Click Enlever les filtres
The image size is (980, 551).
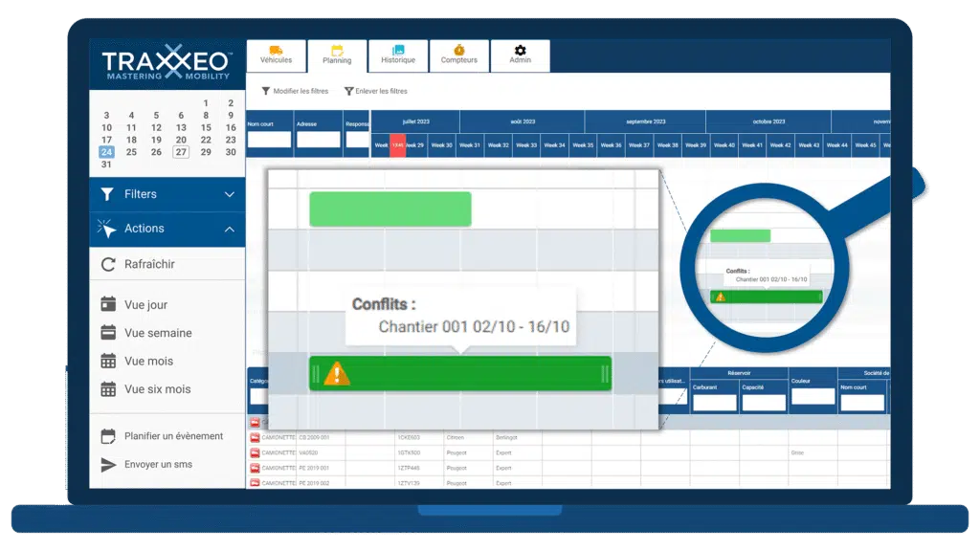click(381, 91)
